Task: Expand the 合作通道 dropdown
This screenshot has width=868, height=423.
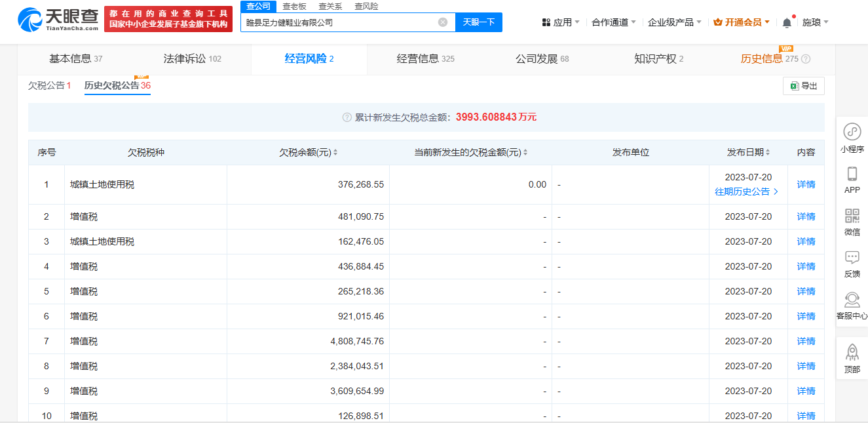Action: [633, 22]
